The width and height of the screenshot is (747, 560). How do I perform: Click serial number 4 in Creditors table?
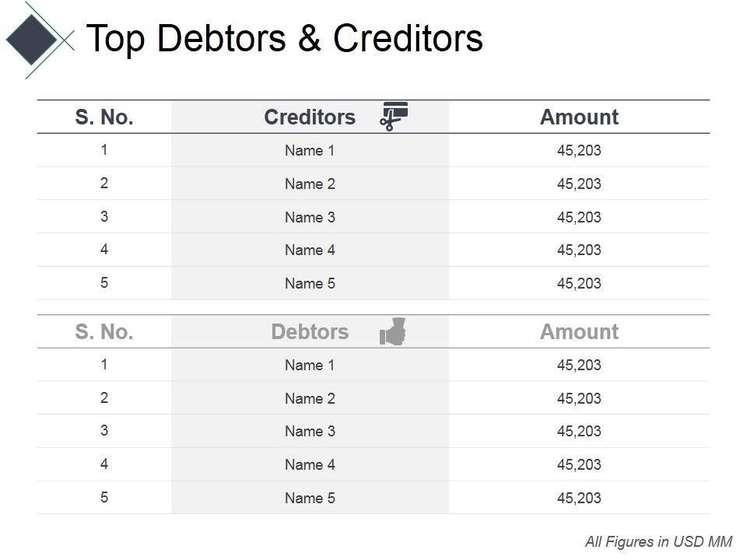pos(104,250)
